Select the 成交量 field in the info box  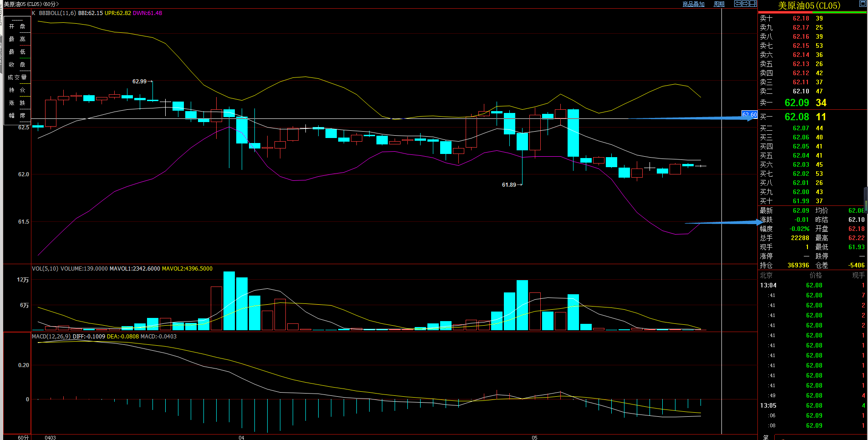pos(17,77)
